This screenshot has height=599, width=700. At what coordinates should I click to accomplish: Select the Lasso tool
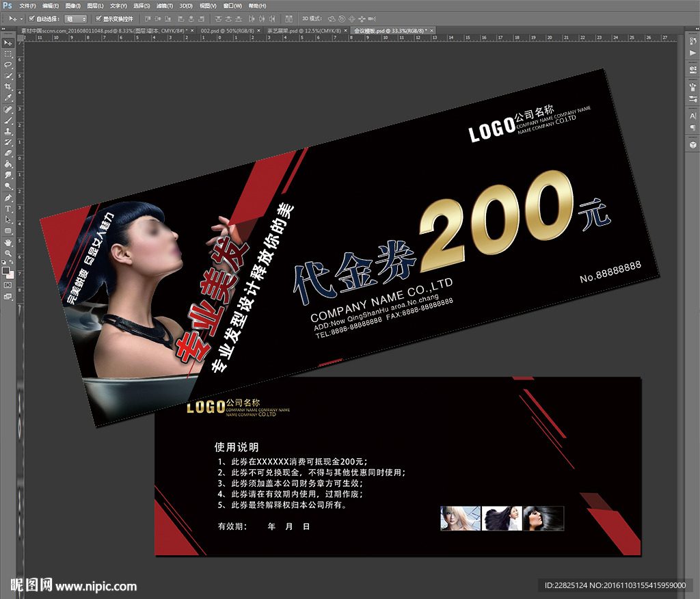coord(8,64)
